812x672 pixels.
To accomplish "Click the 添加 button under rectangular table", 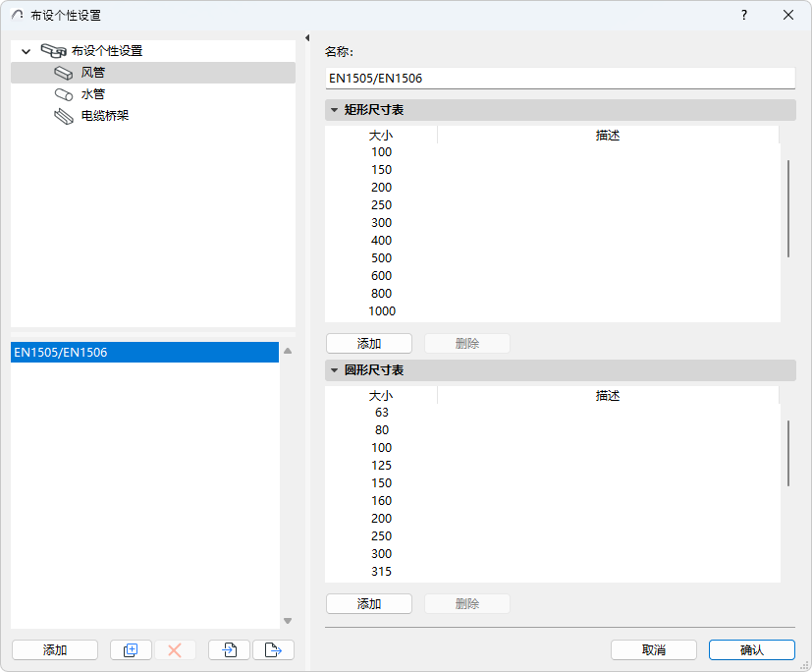I will coord(369,344).
